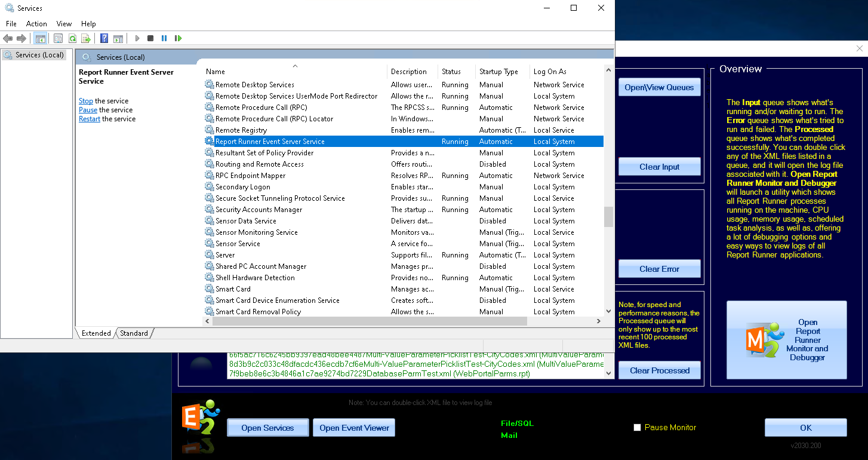This screenshot has width=868, height=460.
Task: Switch to the Standard tab
Action: [x=134, y=333]
